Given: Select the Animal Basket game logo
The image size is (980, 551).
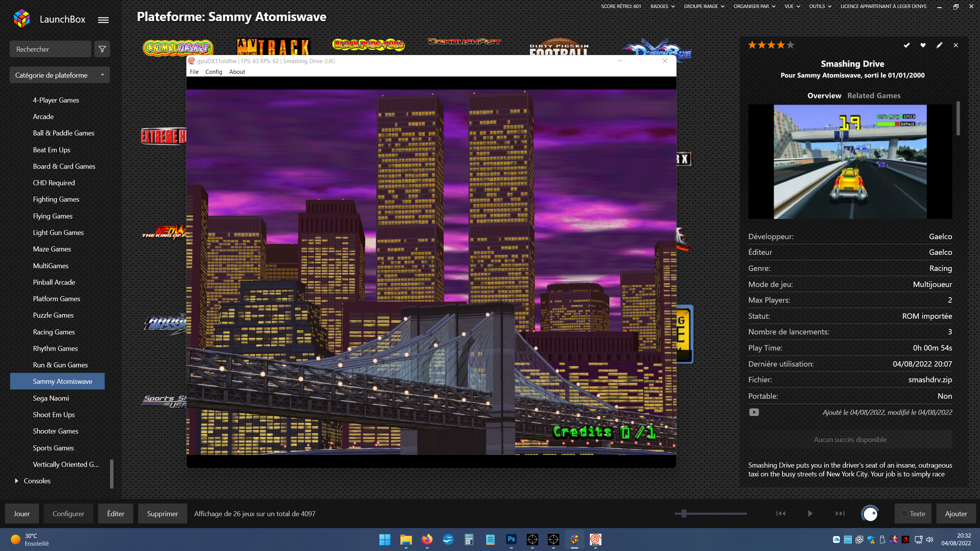Looking at the screenshot, I should pos(178,47).
